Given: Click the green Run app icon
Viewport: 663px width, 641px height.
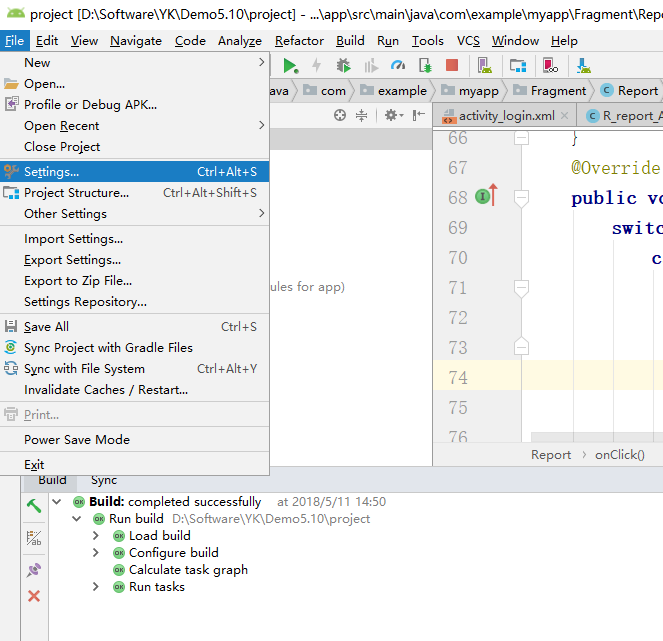Looking at the screenshot, I should (x=290, y=66).
